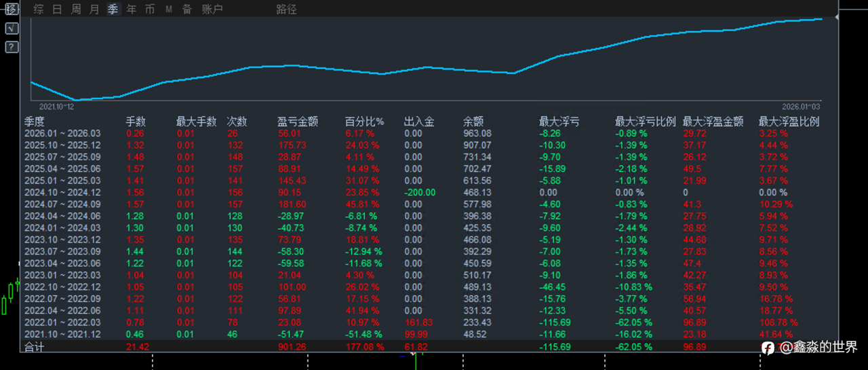The height and width of the screenshot is (370, 868).
Task: Click the 盈亏金额 column header
Action: pyautogui.click(x=298, y=122)
